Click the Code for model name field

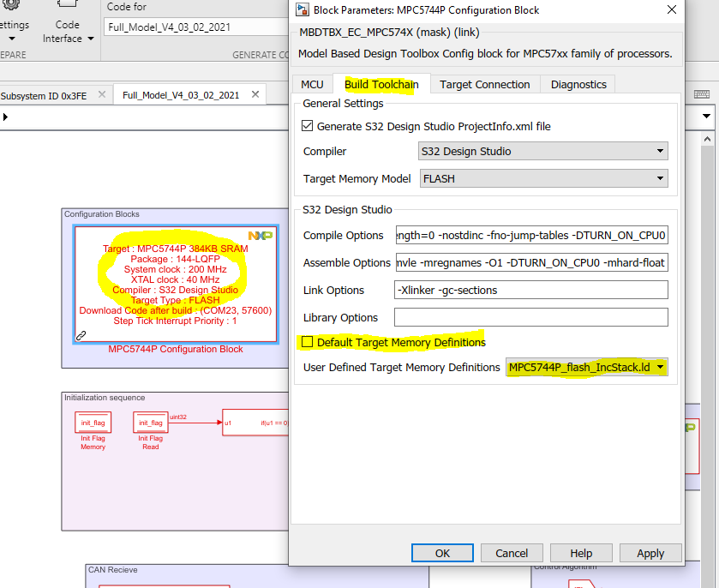click(x=197, y=27)
